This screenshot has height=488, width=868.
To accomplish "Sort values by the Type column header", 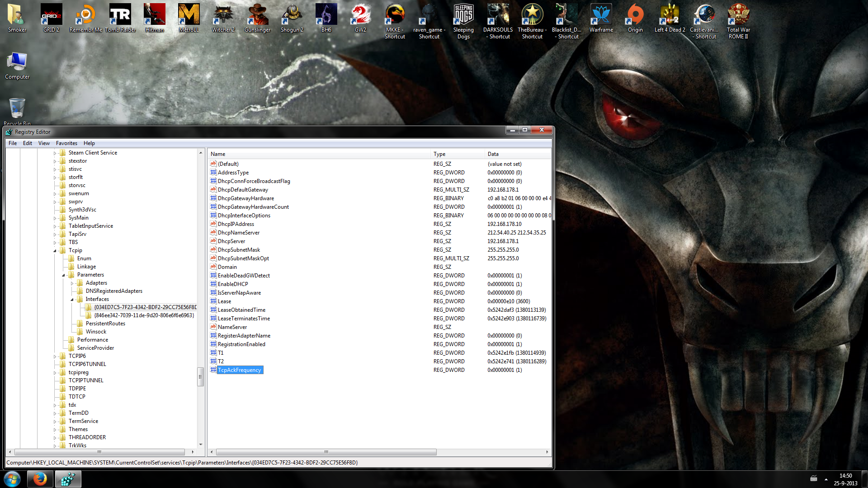I will point(457,154).
